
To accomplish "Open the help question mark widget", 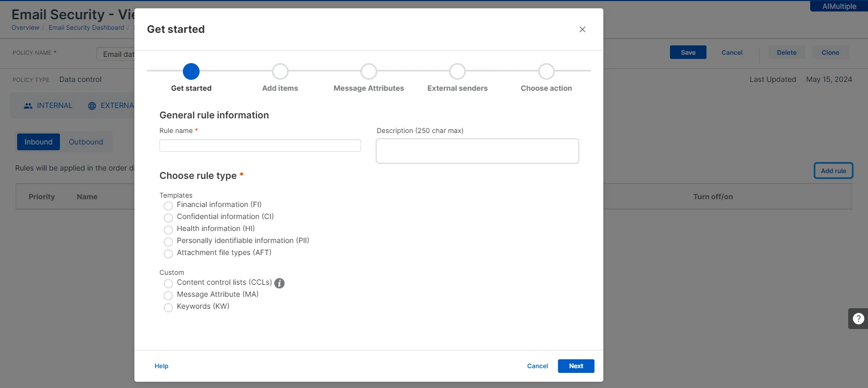I will [x=858, y=318].
